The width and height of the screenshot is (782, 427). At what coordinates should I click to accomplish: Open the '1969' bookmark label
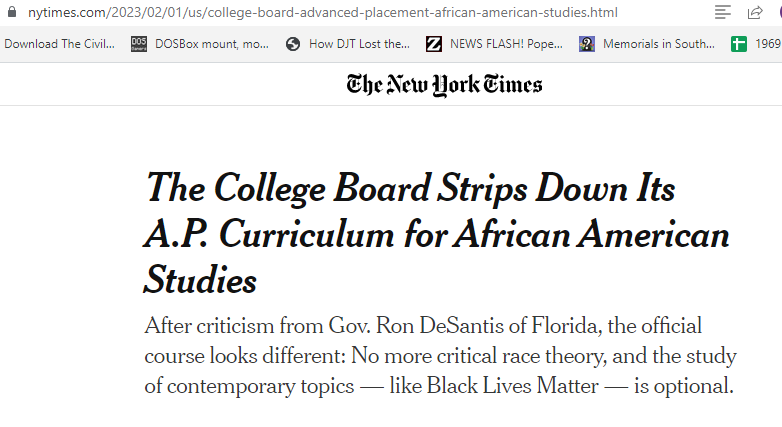coord(767,44)
